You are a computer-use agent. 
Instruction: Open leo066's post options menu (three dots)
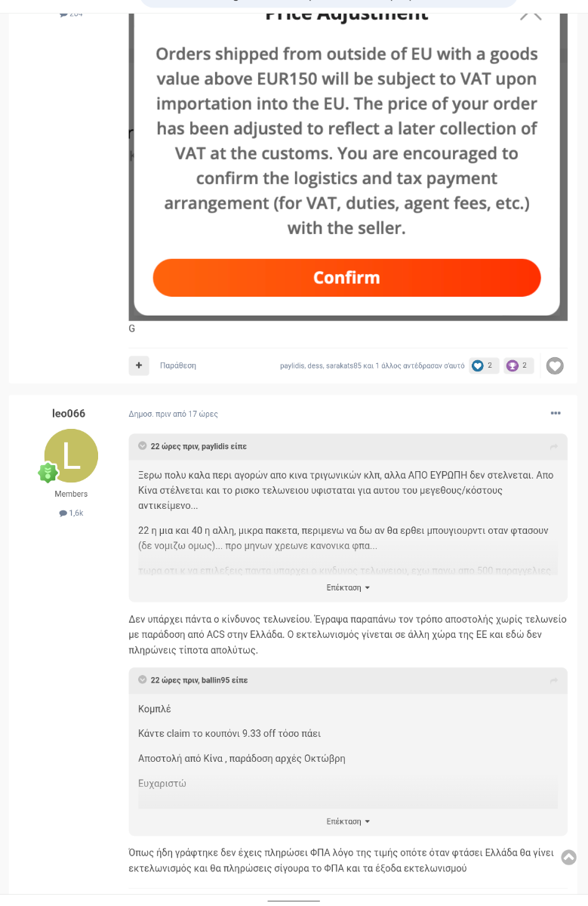[x=556, y=414]
